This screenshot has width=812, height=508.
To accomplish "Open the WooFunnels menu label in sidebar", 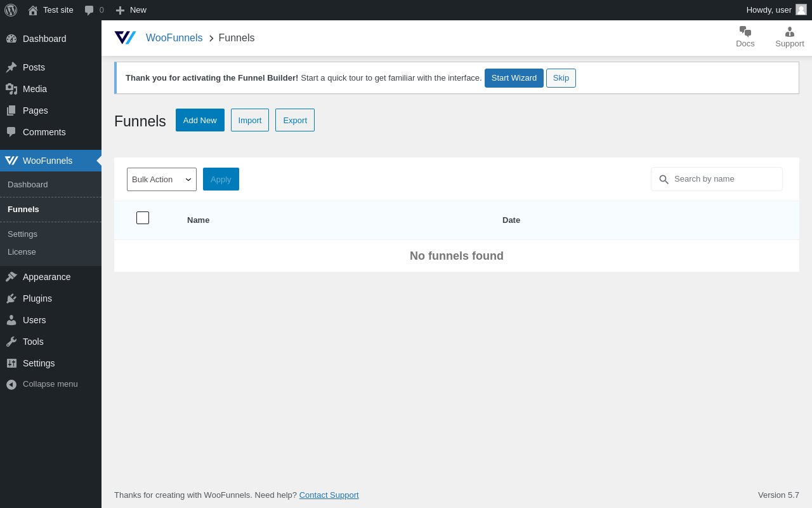I will coord(48,161).
